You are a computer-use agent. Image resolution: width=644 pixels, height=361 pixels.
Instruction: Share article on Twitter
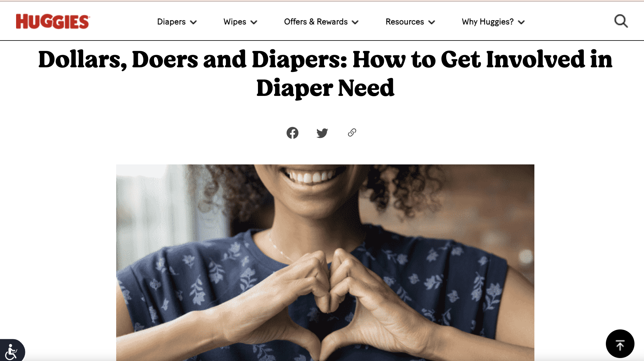322,133
